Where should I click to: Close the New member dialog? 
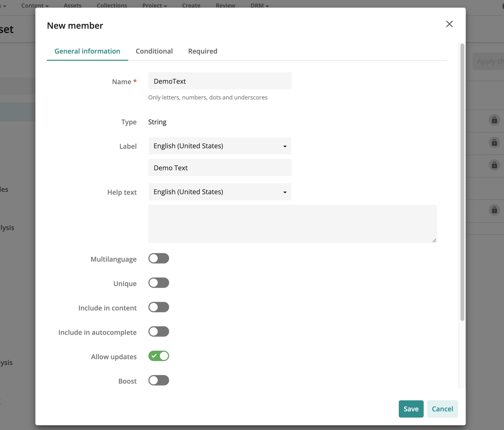(449, 24)
